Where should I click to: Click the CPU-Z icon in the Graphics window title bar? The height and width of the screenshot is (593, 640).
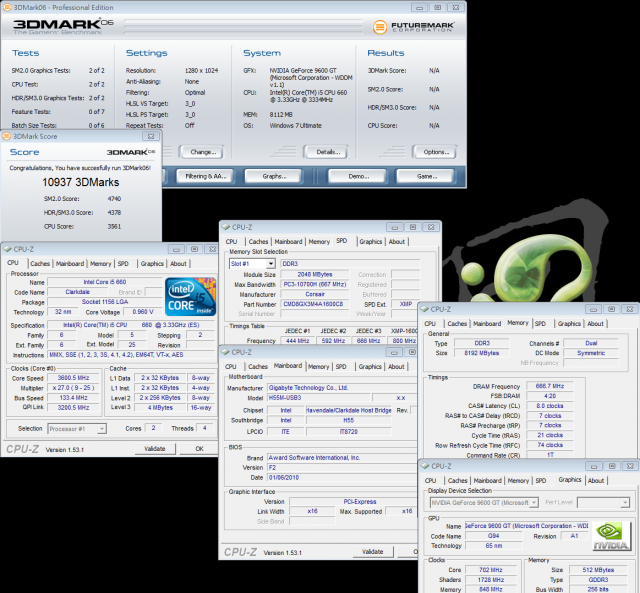point(425,466)
